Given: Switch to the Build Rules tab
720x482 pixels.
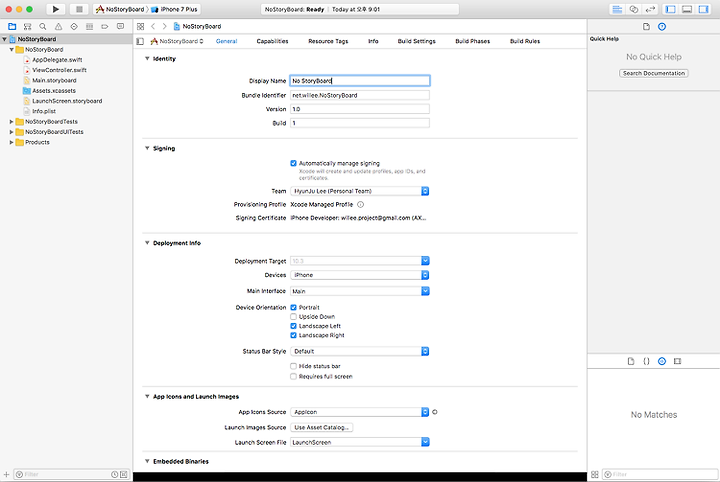Looking at the screenshot, I should tap(525, 41).
